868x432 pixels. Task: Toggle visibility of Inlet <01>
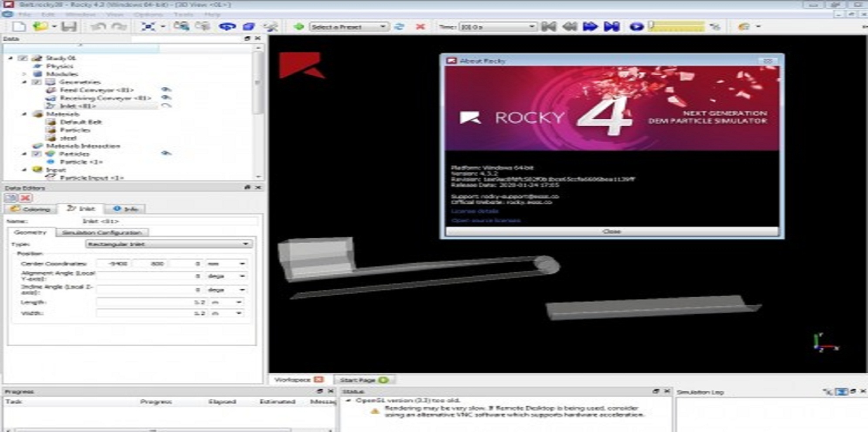pyautogui.click(x=166, y=105)
